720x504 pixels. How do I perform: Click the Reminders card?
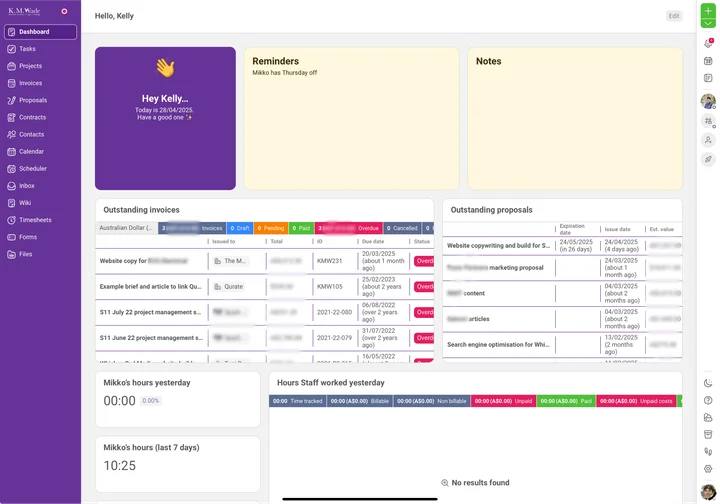[x=352, y=118]
